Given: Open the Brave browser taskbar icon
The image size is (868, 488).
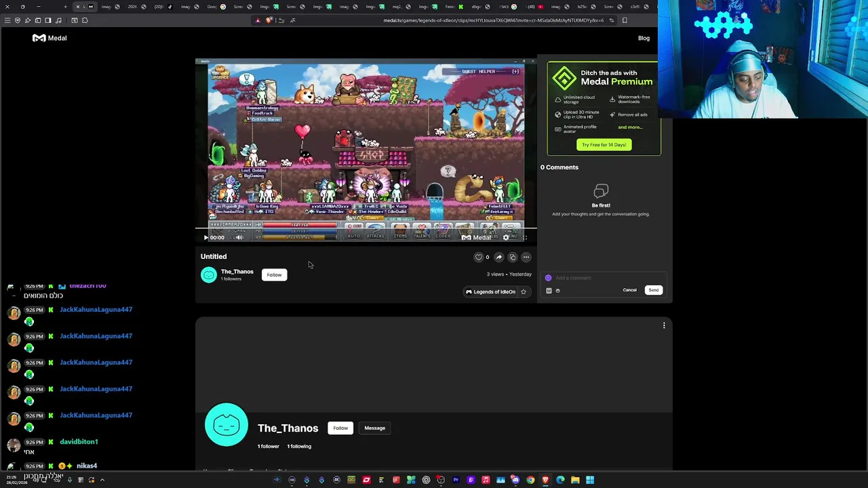Looking at the screenshot, I should click(545, 480).
